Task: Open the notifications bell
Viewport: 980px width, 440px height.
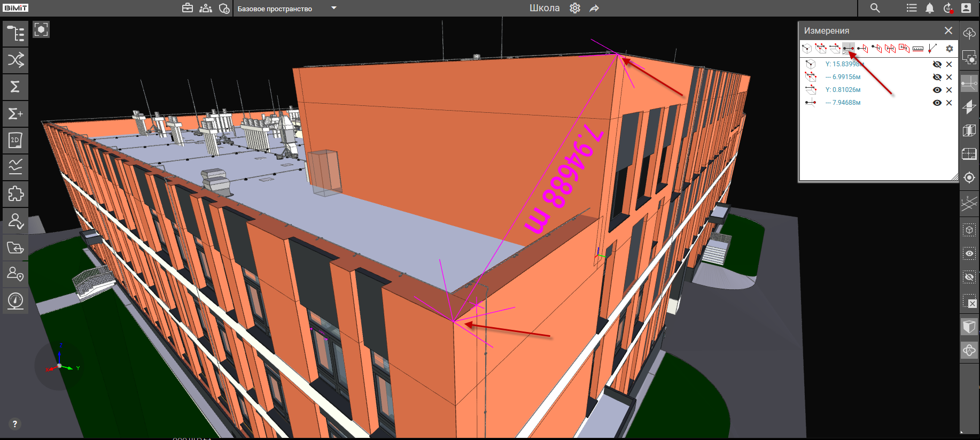Action: 930,8
